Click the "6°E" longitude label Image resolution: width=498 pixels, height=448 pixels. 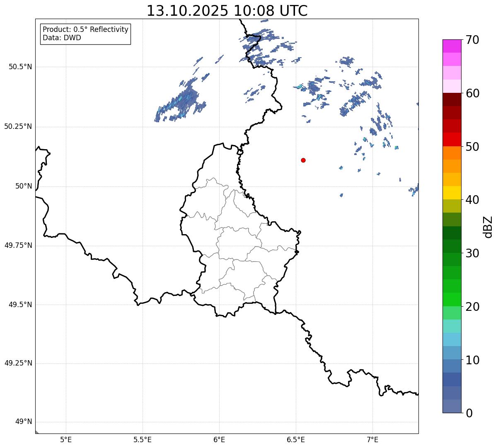(219, 440)
